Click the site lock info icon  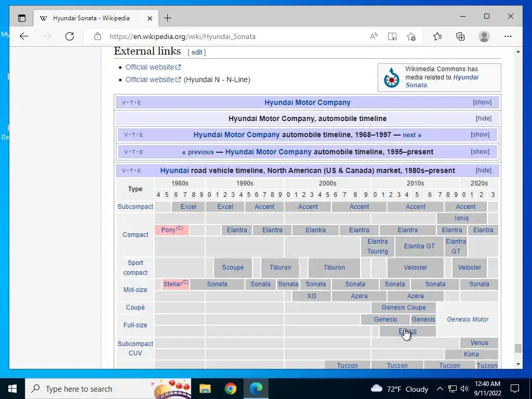(x=98, y=36)
